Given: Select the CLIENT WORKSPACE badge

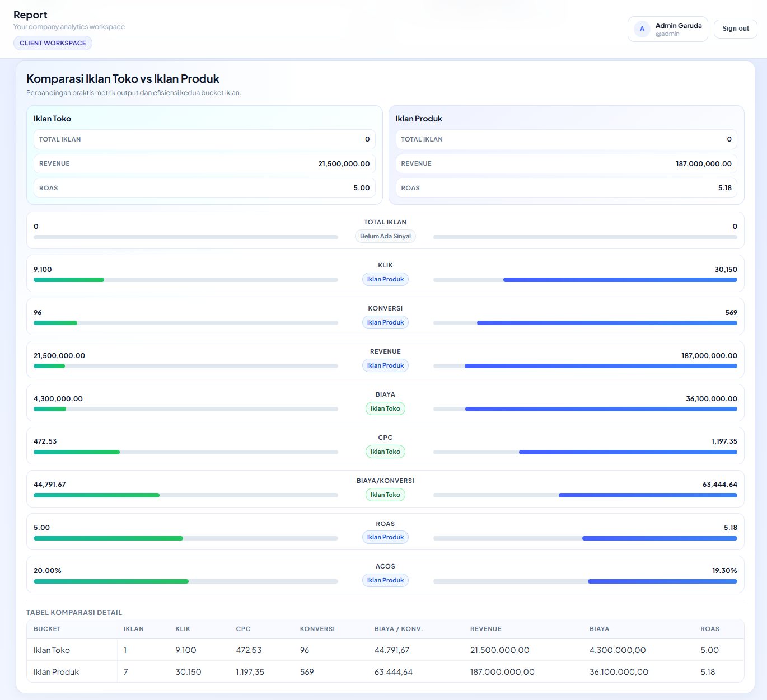Looking at the screenshot, I should point(53,43).
